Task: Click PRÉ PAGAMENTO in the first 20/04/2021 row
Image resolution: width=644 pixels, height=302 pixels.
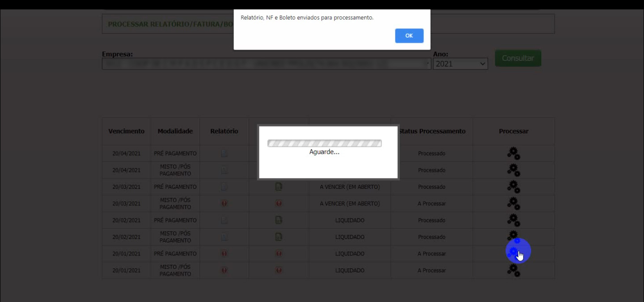Action: 175,153
